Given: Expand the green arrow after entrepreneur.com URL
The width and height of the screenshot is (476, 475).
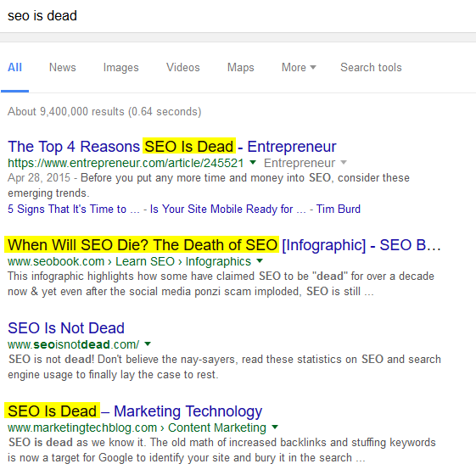Looking at the screenshot, I should [253, 162].
